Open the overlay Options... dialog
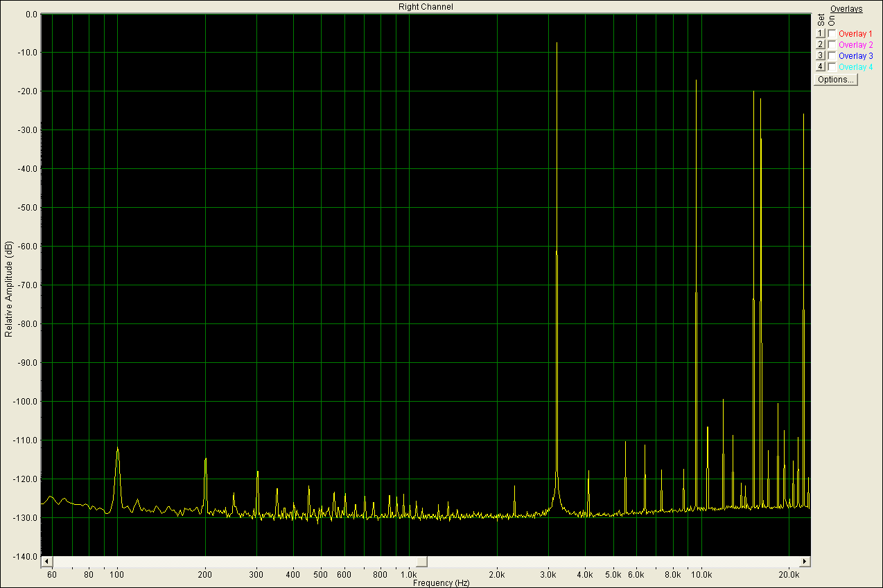Screen dimensions: 883x588 tap(836, 80)
